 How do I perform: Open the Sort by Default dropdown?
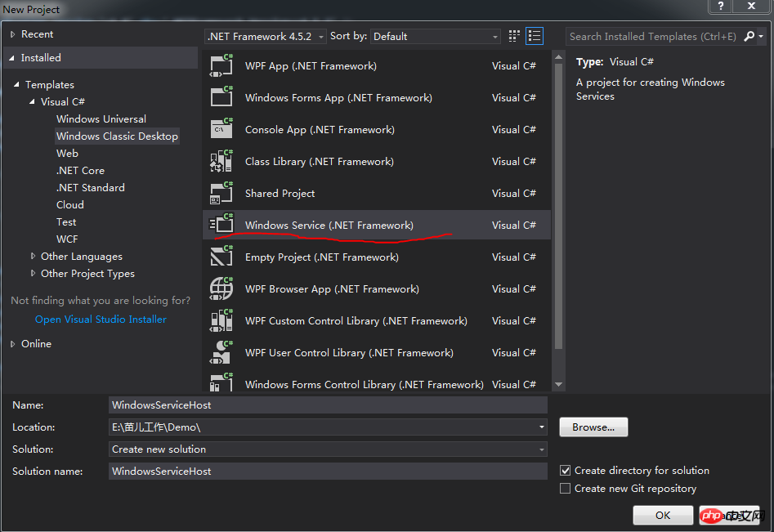[436, 37]
